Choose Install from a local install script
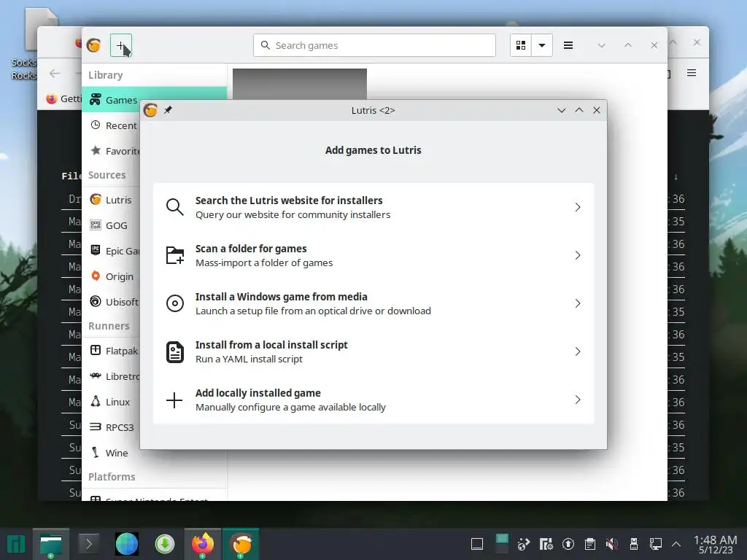This screenshot has width=747, height=560. click(x=373, y=351)
